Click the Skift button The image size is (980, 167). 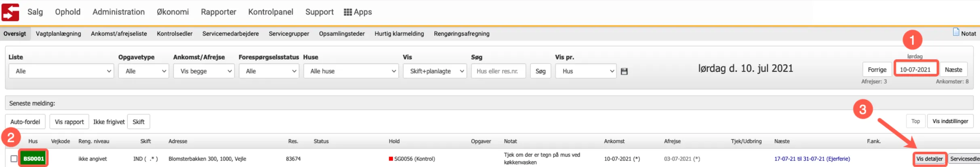click(x=139, y=122)
